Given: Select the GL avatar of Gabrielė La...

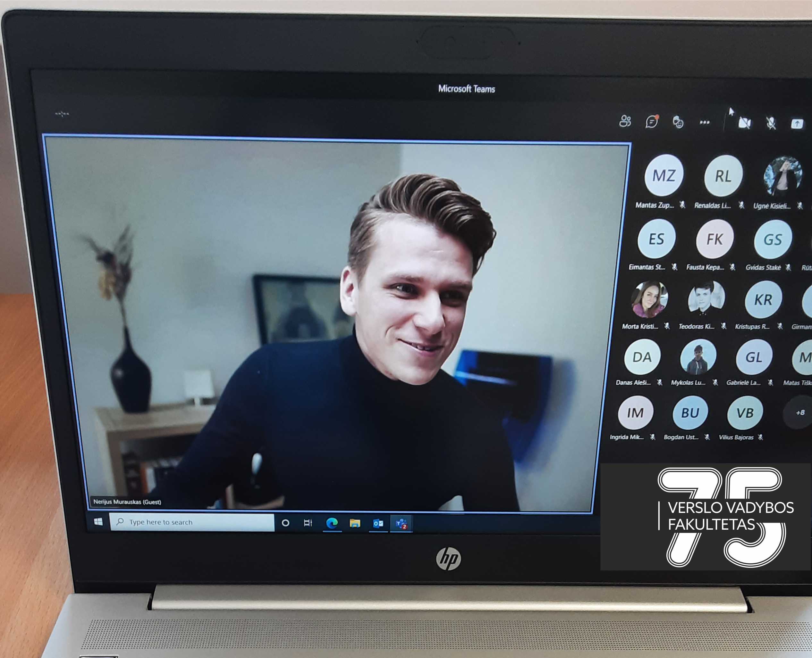Looking at the screenshot, I should (754, 357).
